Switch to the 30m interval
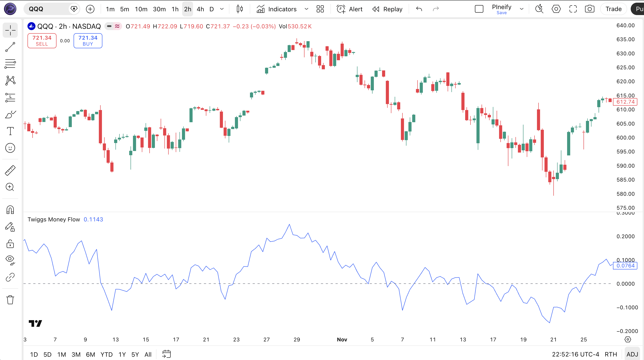 tap(159, 9)
